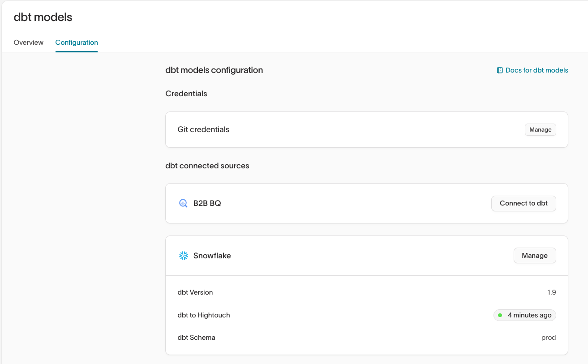This screenshot has width=588, height=364.
Task: Click the docs book icon
Action: [500, 70]
